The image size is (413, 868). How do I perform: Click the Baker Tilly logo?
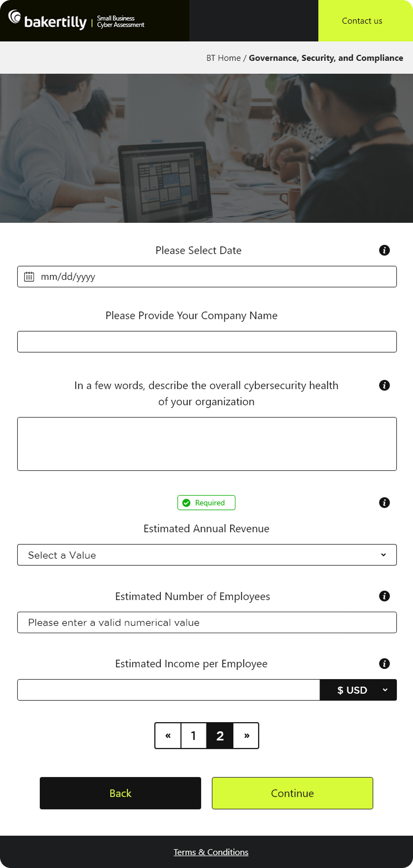point(47,20)
